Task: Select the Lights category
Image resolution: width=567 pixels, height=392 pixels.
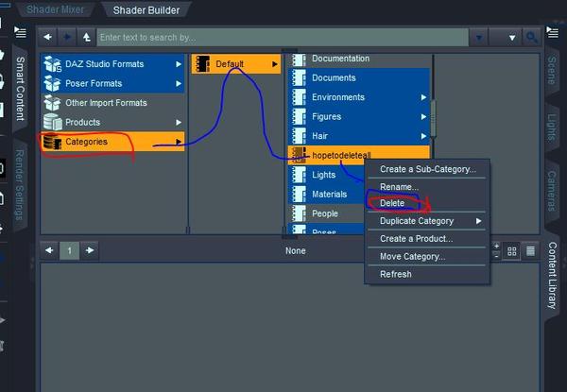Action: tap(326, 175)
